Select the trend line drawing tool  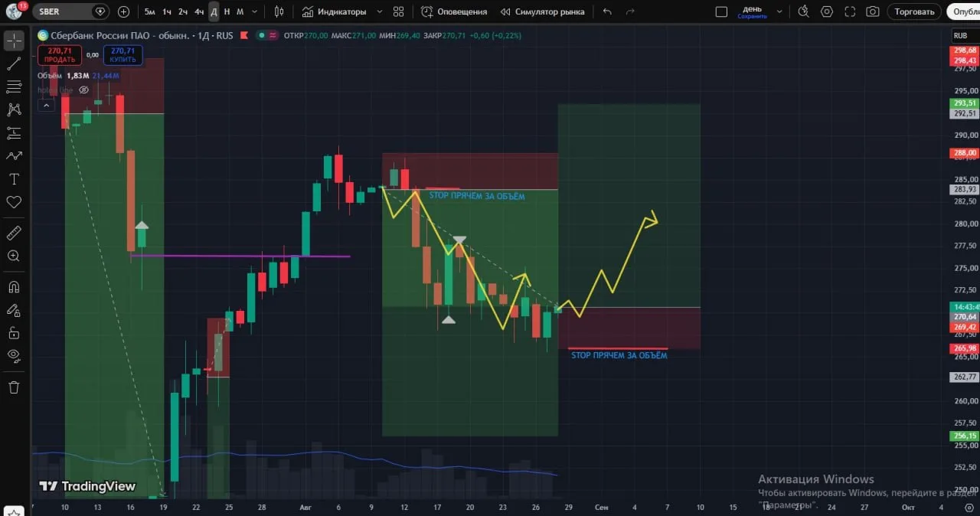[x=14, y=64]
